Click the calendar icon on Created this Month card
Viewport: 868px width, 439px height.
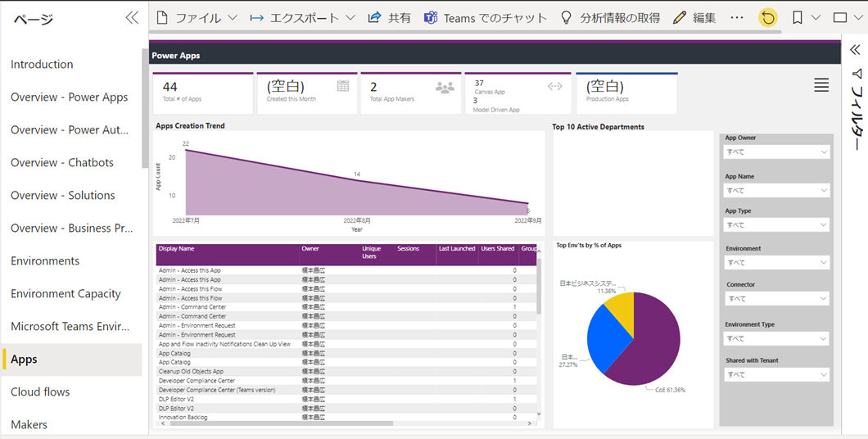click(x=343, y=86)
